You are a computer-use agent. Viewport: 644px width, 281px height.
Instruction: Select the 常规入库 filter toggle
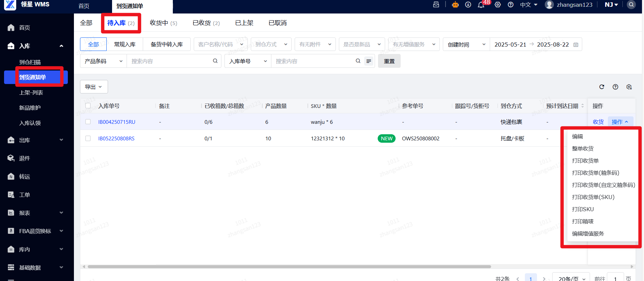(125, 44)
